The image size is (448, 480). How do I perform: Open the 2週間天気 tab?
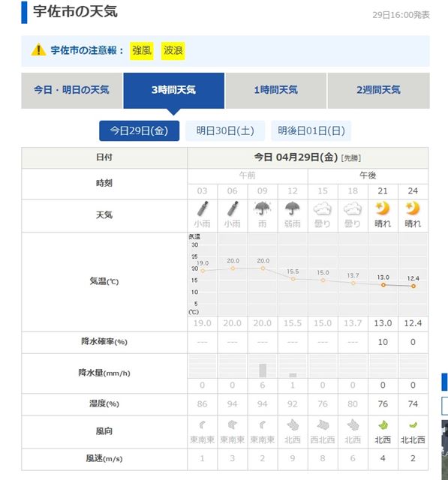pos(378,90)
